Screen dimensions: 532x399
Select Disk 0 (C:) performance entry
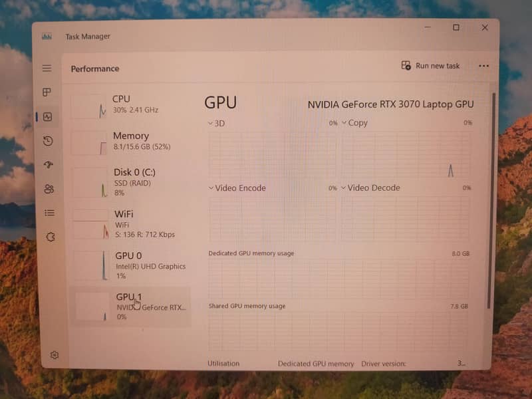[x=130, y=182]
